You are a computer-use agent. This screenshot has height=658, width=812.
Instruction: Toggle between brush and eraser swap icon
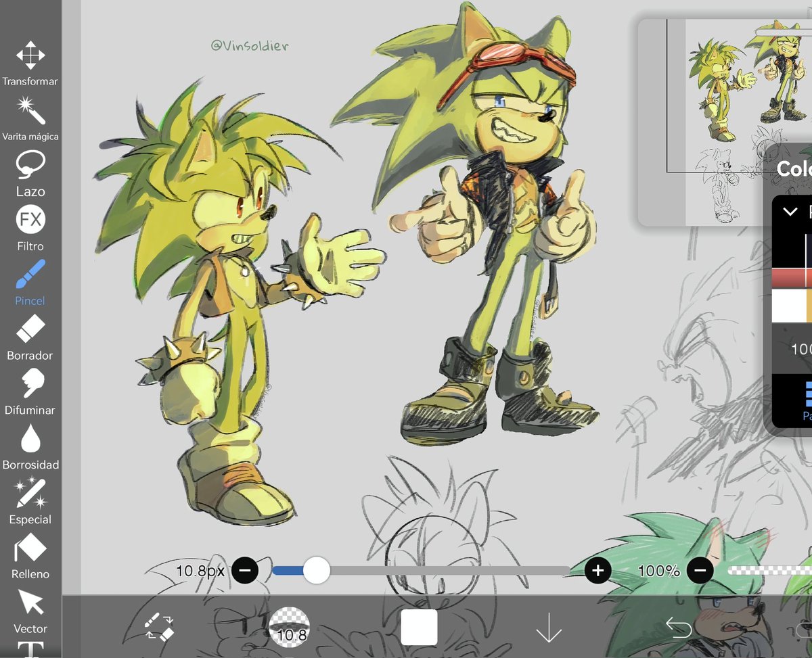(160, 627)
